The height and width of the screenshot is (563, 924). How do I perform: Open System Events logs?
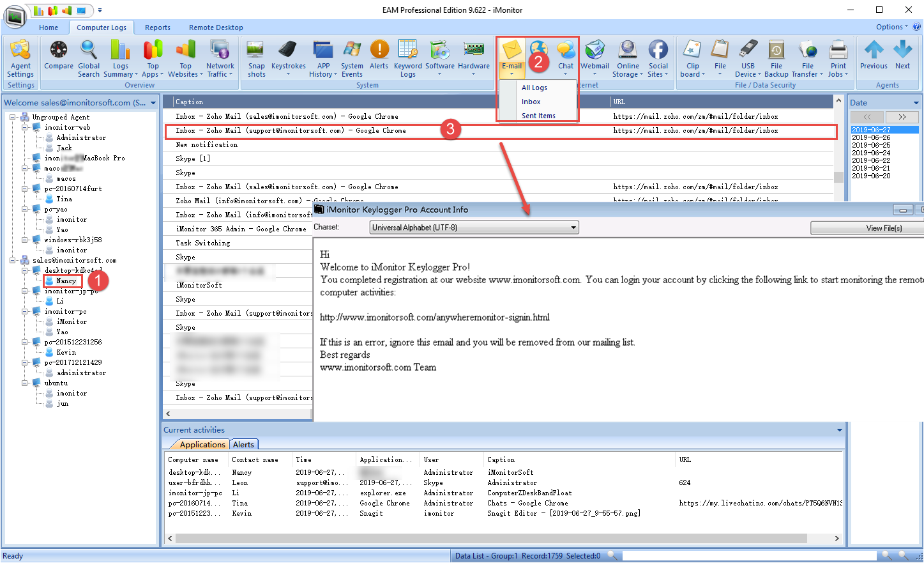(x=352, y=59)
